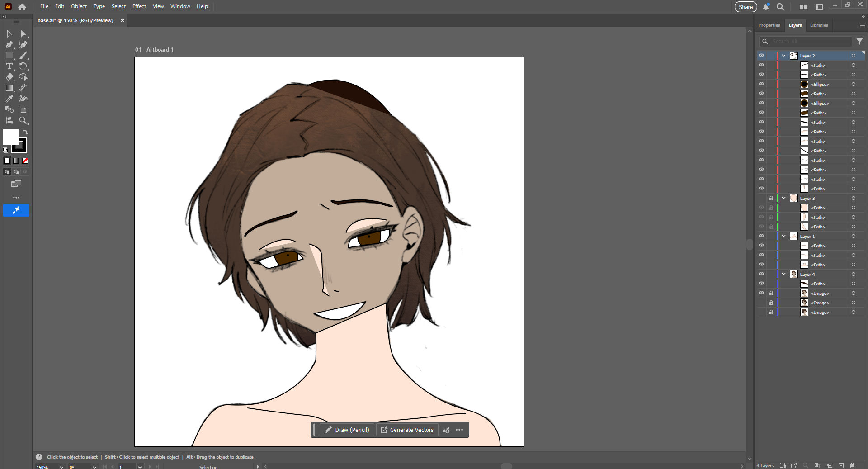
Task: Activate the Eyedropper tool
Action: (x=9, y=99)
